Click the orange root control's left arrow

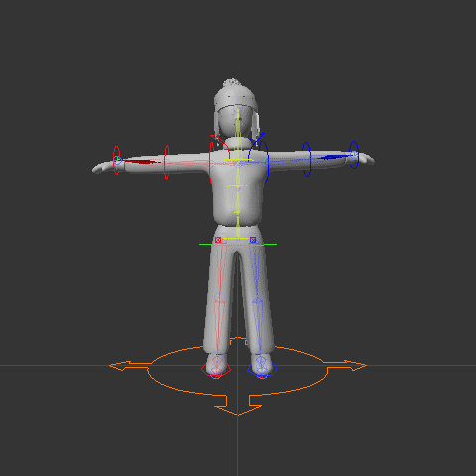(130, 366)
